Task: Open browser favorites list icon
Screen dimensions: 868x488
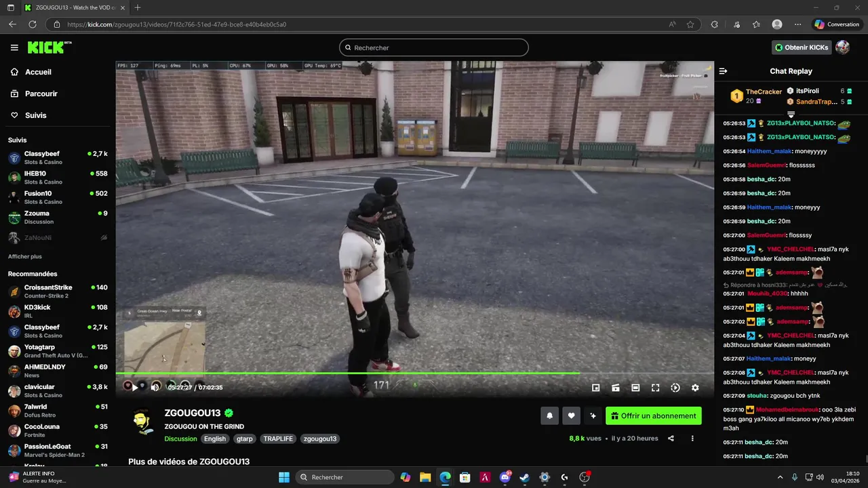Action: 756,24
